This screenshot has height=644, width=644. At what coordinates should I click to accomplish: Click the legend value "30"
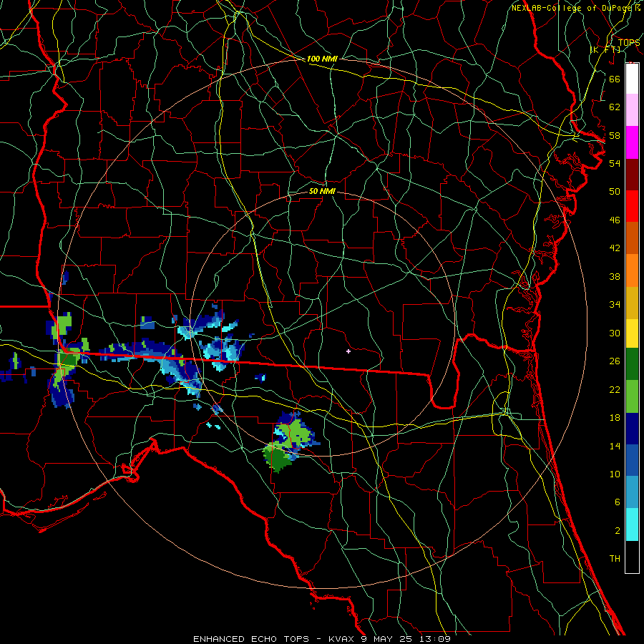point(615,333)
